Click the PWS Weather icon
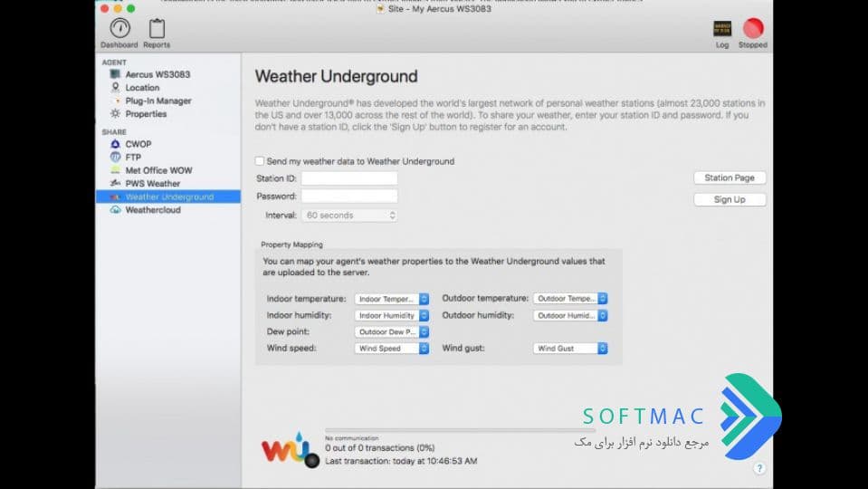This screenshot has height=489, width=868. point(115,183)
